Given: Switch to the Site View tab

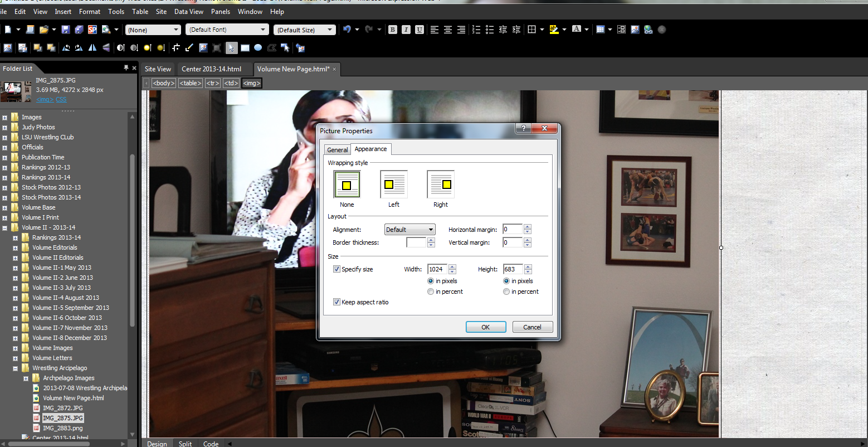Looking at the screenshot, I should tap(158, 69).
